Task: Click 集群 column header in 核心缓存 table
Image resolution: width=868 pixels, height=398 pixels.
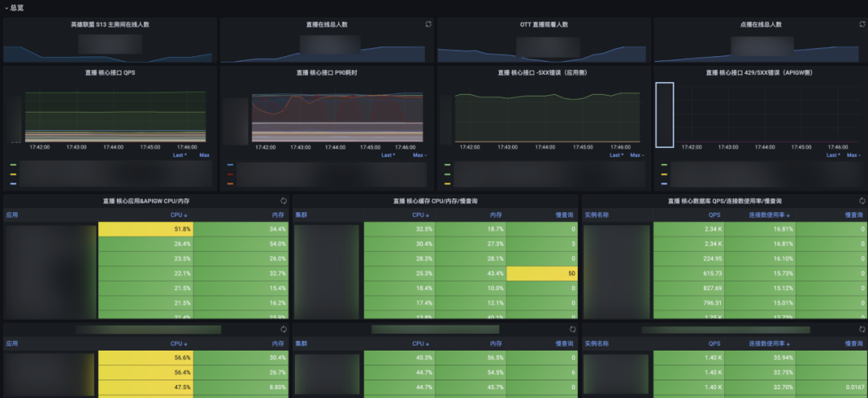Action: [x=301, y=215]
